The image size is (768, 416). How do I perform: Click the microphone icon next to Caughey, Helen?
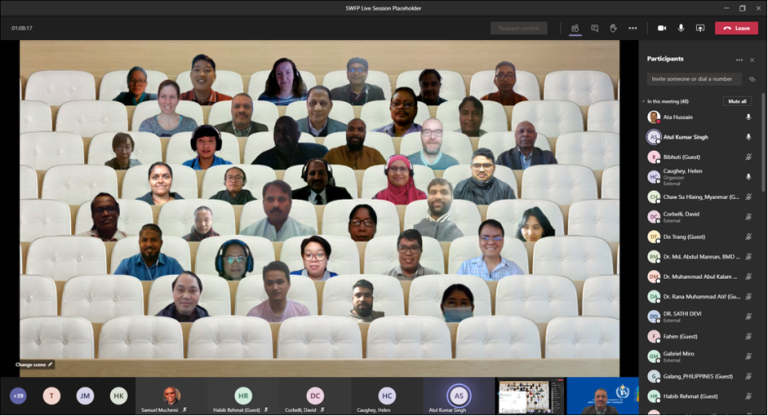748,177
